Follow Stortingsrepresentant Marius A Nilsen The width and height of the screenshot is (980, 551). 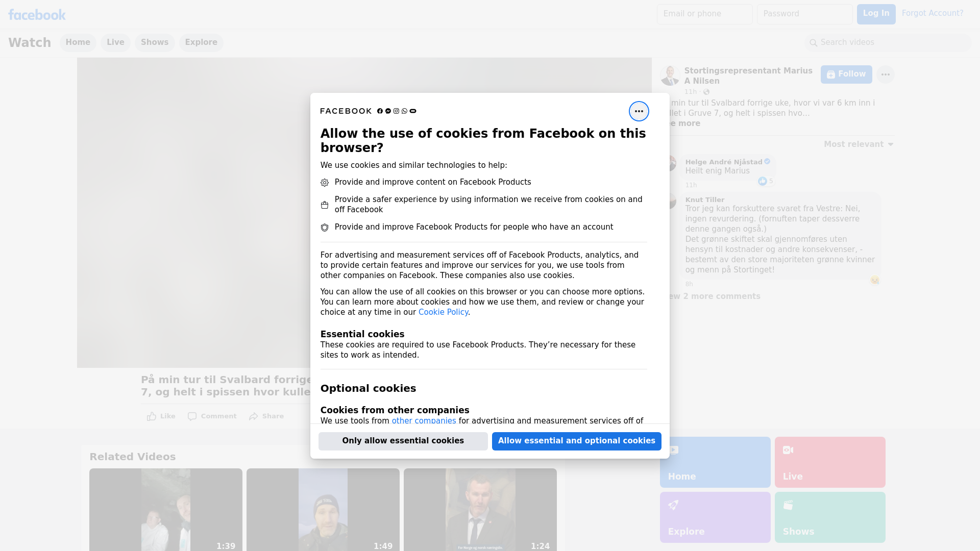[846, 74]
